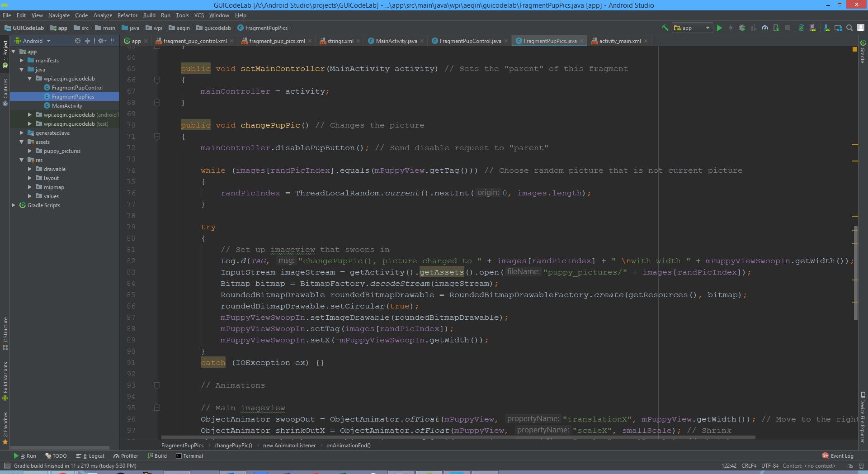Start the Debug app bug icon
The height and width of the screenshot is (474, 868).
742,28
